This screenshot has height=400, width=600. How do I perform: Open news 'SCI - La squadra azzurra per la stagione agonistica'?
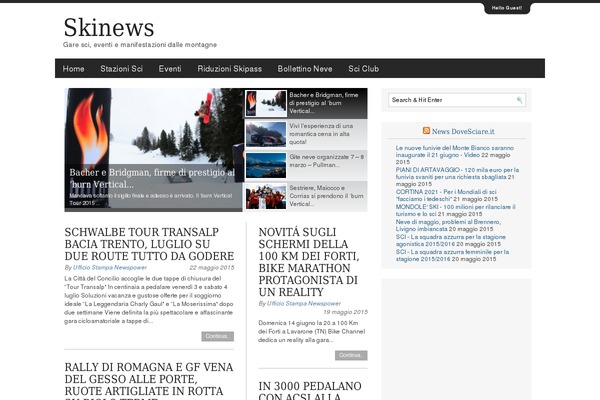tap(451, 240)
